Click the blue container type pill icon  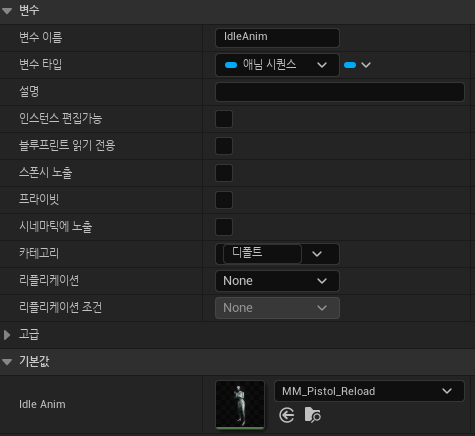click(x=350, y=65)
